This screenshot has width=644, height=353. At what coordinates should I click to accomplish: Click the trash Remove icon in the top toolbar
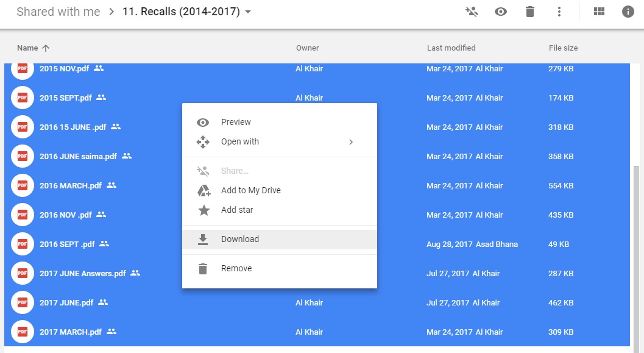(530, 12)
